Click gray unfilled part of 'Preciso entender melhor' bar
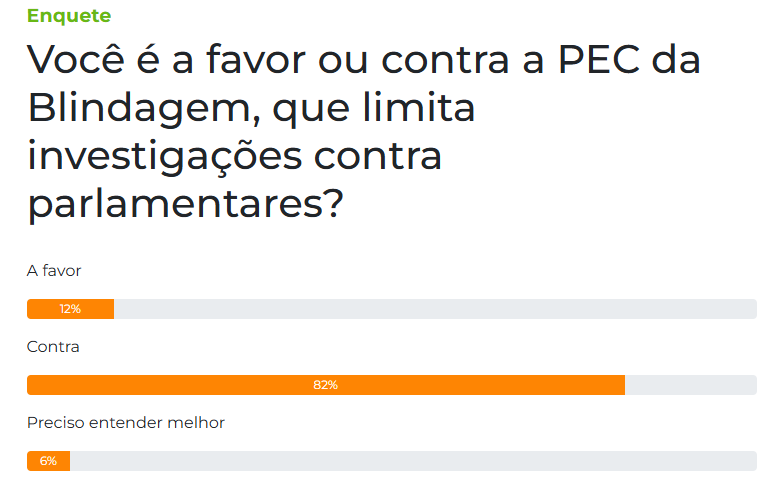The width and height of the screenshot is (776, 501). [414, 461]
